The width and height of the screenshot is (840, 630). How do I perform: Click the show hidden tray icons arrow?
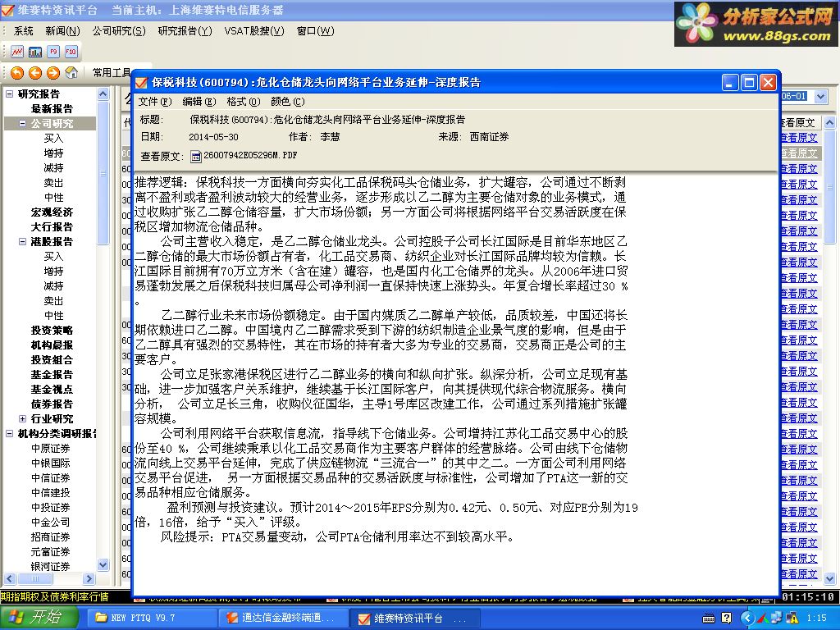pos(747,619)
